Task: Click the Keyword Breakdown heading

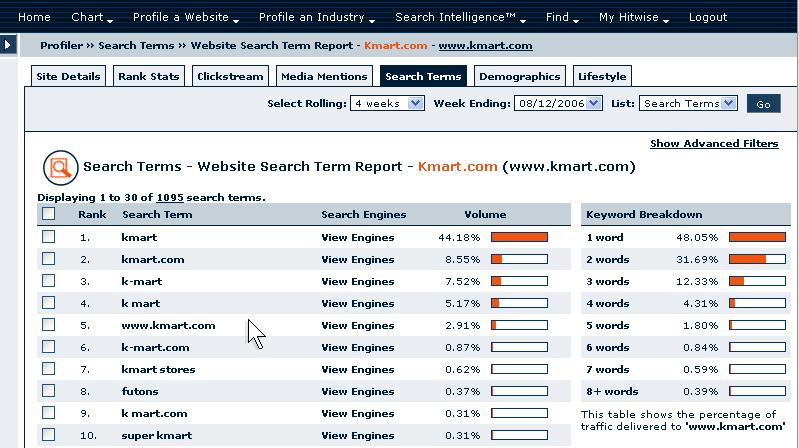Action: 644,215
